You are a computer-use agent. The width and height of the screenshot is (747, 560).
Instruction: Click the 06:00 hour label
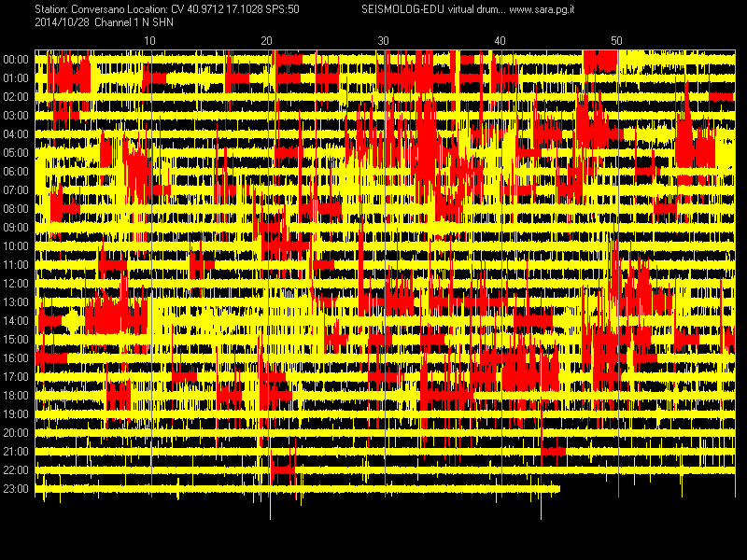[x=16, y=172]
